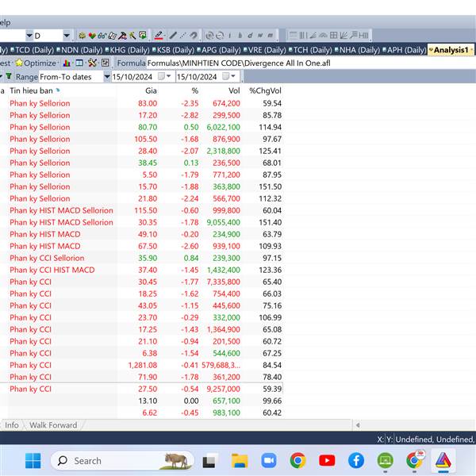Viewport: 476px width, 476px height.
Task: Click the magic wand icon in toolbar
Action: (x=132, y=36)
